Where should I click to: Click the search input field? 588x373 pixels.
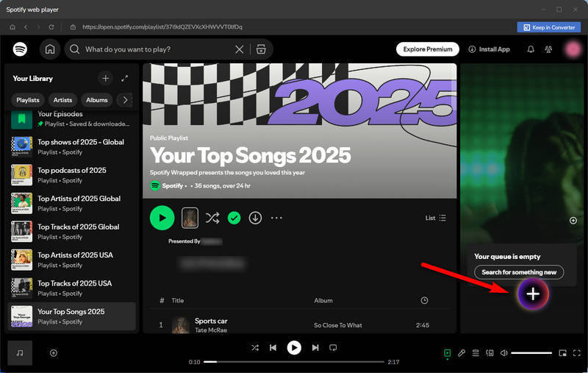157,49
